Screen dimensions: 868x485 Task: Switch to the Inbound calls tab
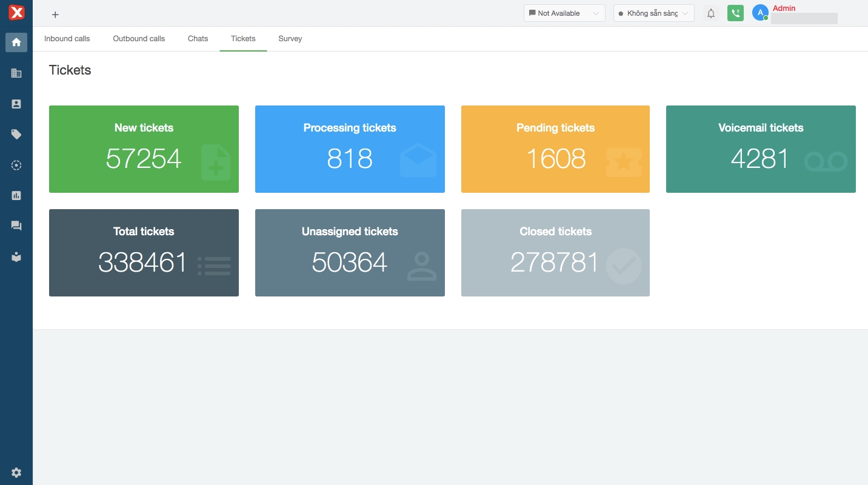(x=67, y=39)
